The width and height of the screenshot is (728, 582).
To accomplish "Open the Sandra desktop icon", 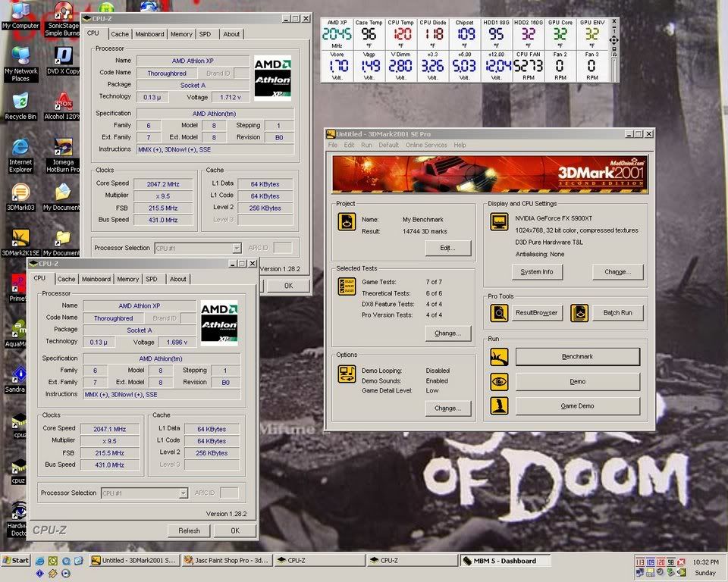I will pos(15,379).
